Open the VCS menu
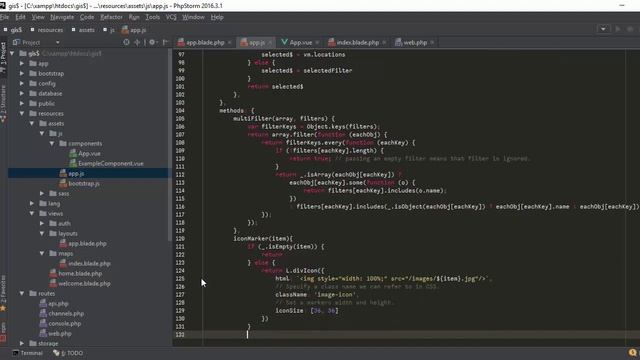 pyautogui.click(x=171, y=17)
